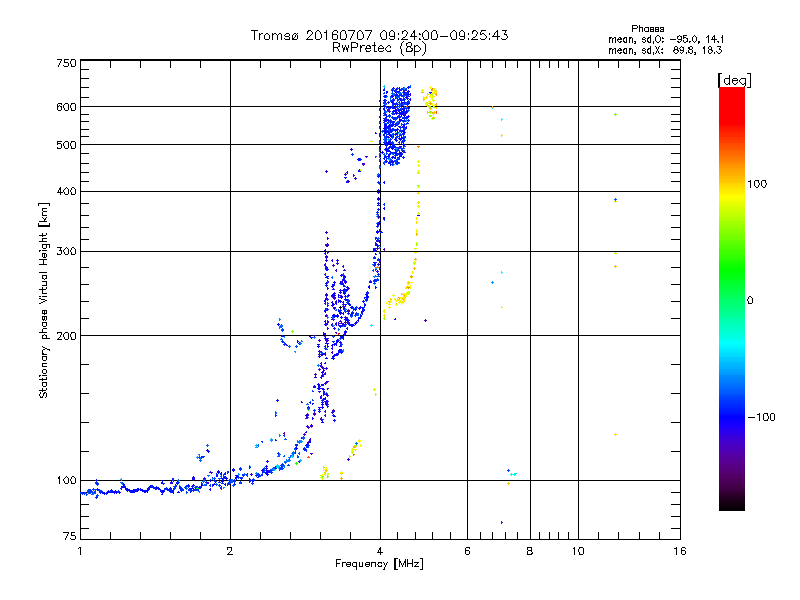This screenshot has height=600, width=800.
Task: Click the y-axis '100' tick label
Action: click(66, 480)
